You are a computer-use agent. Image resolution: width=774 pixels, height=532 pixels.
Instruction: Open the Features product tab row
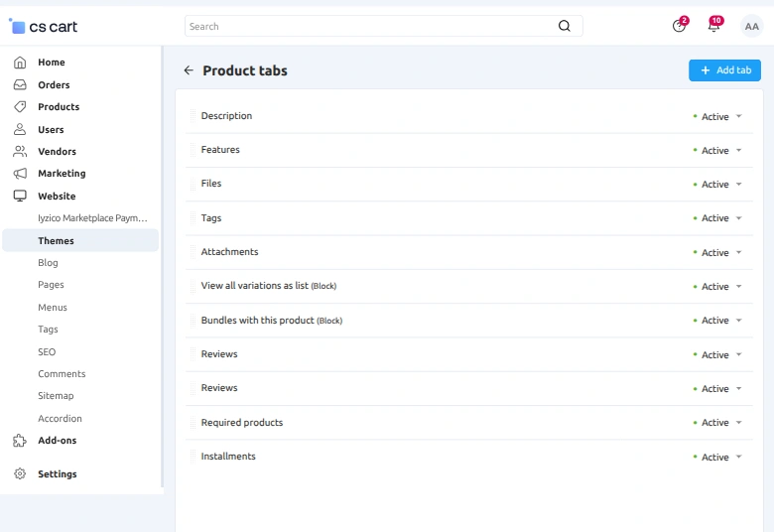click(220, 149)
